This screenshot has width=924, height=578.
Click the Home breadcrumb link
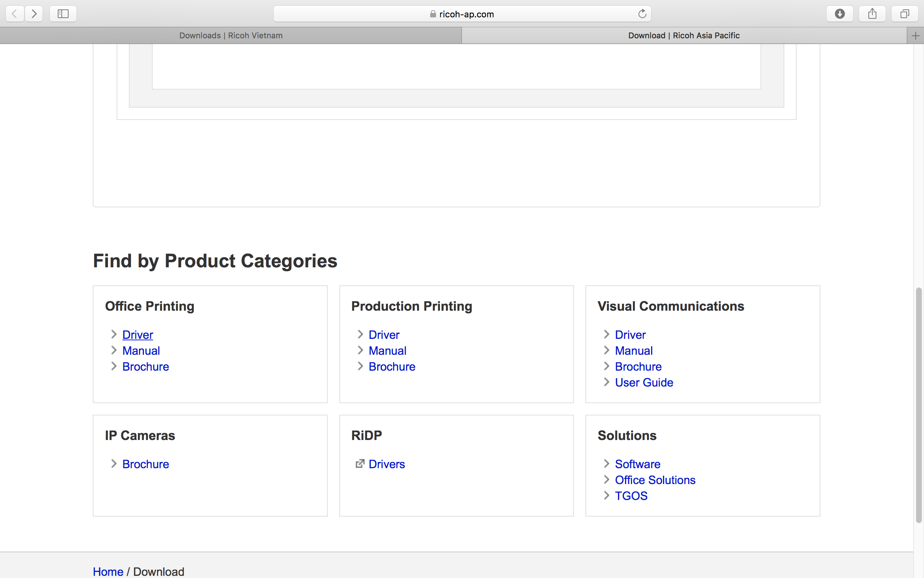[108, 571]
